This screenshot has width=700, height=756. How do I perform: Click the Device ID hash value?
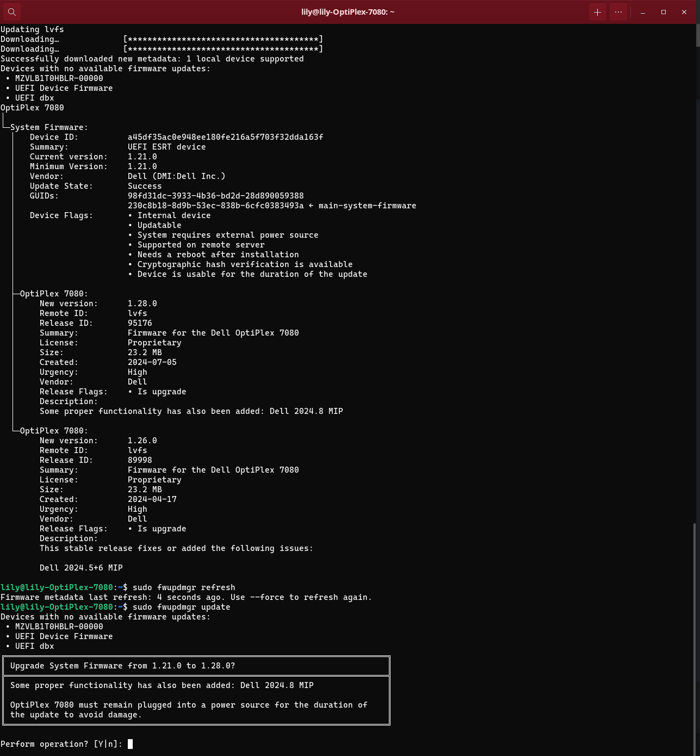tap(225, 137)
